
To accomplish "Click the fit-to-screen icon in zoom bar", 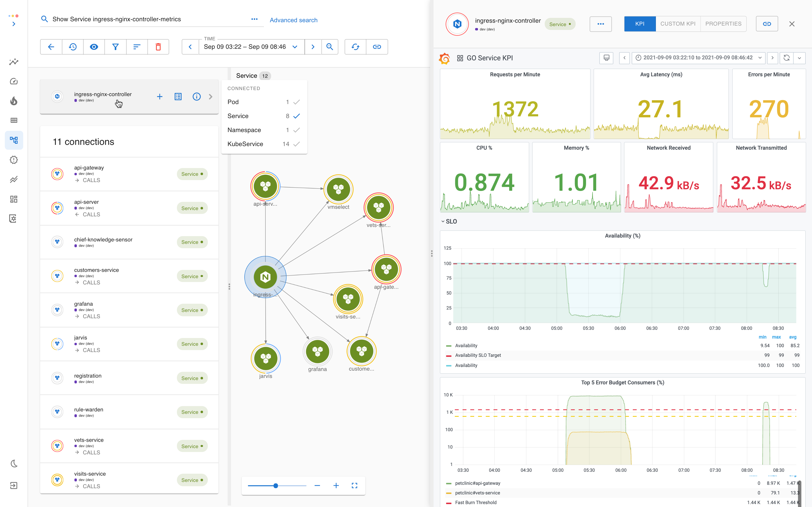I will [354, 486].
